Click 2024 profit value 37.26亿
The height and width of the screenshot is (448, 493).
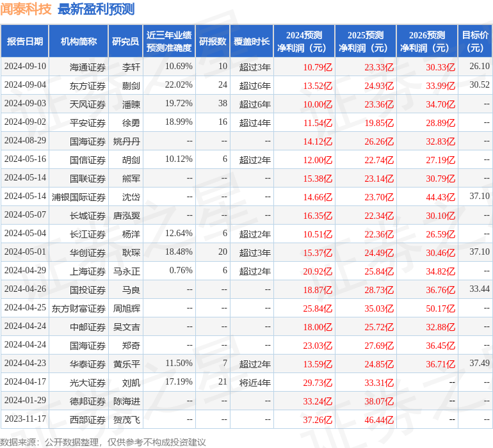(318, 420)
